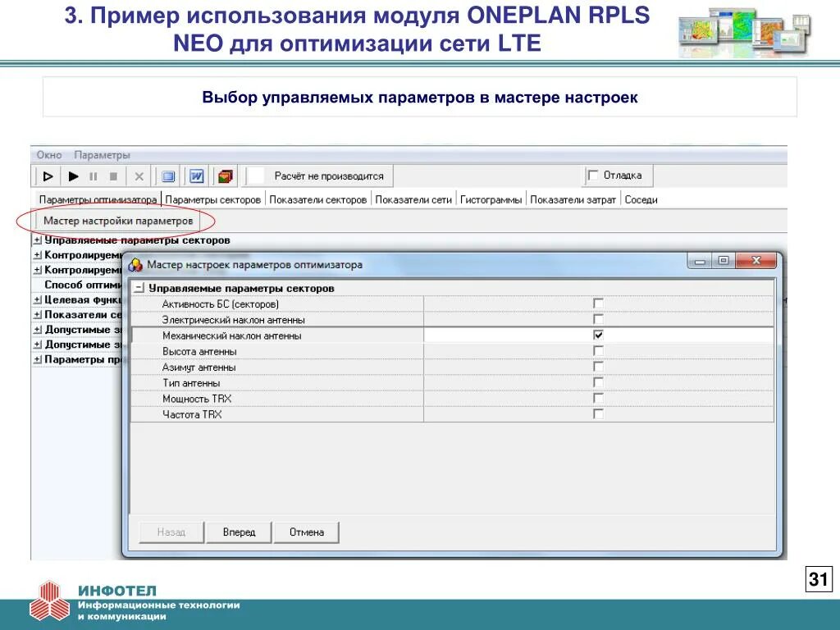Expand the Целевая функц tree node
This screenshot has height=630, width=840.
(x=38, y=299)
